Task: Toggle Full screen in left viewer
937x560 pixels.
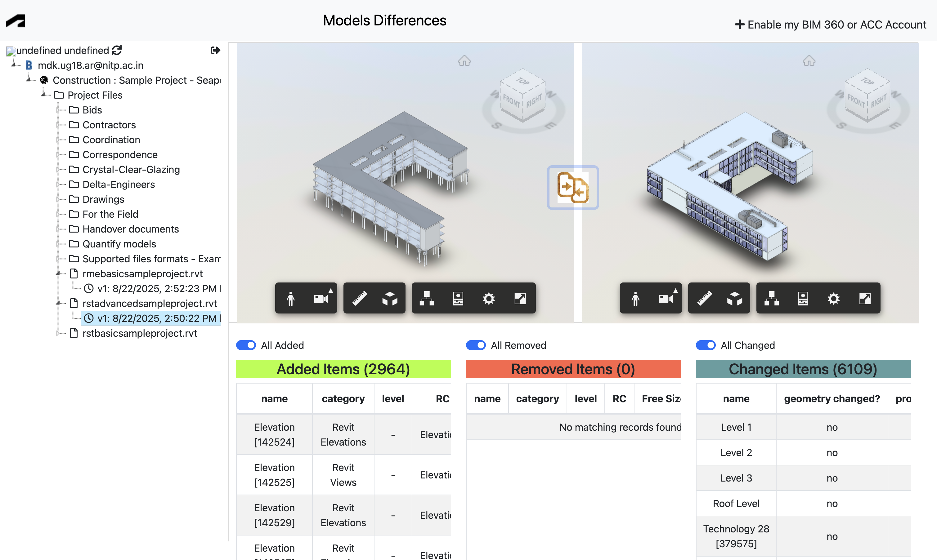Action: point(520,299)
